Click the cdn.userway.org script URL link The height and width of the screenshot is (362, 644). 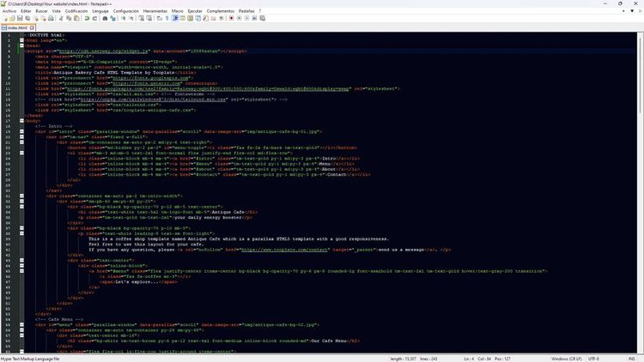click(103, 51)
